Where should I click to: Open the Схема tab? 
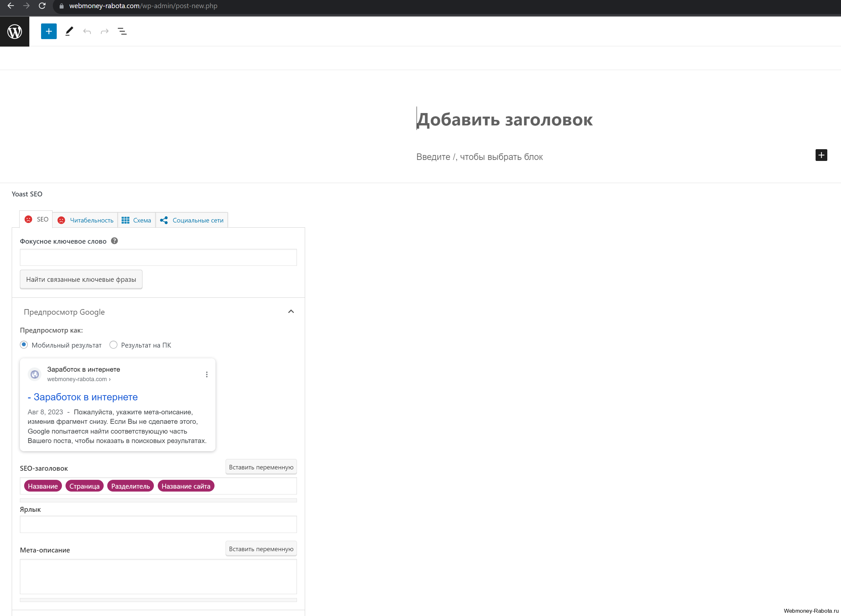137,220
